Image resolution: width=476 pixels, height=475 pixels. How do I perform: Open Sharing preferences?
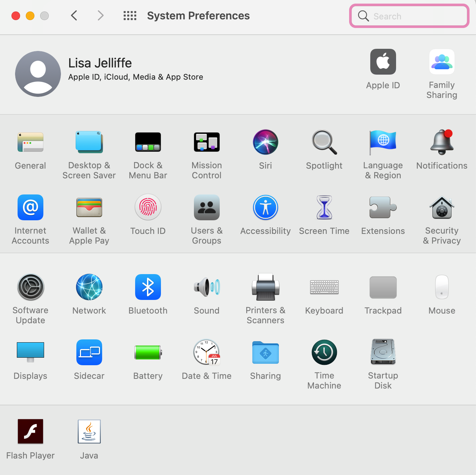point(266,352)
